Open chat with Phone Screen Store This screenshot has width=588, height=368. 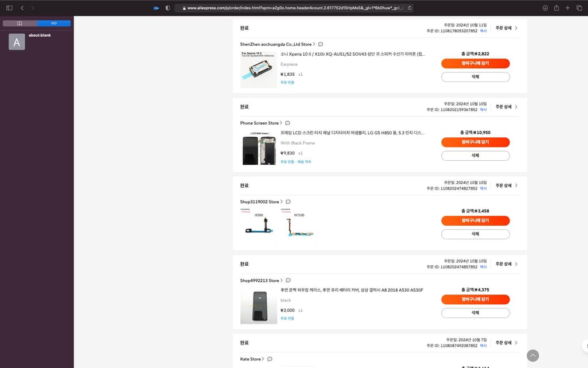coord(287,123)
